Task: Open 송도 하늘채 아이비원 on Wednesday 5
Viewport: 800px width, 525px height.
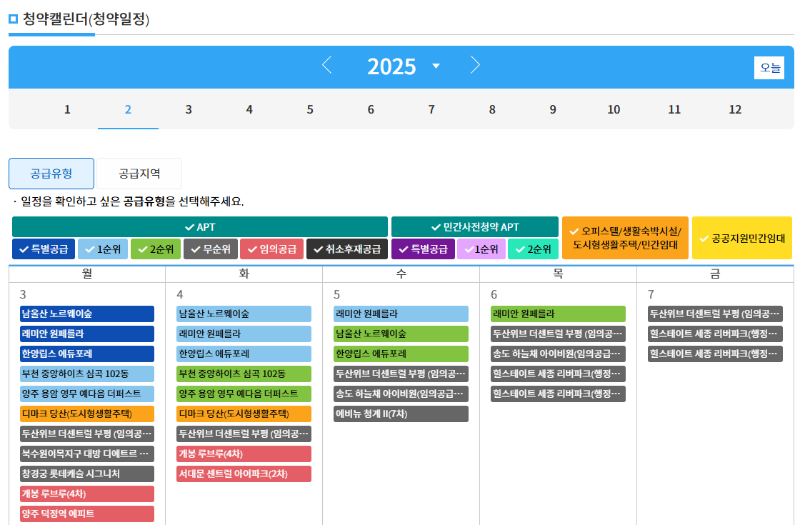Action: 401,394
